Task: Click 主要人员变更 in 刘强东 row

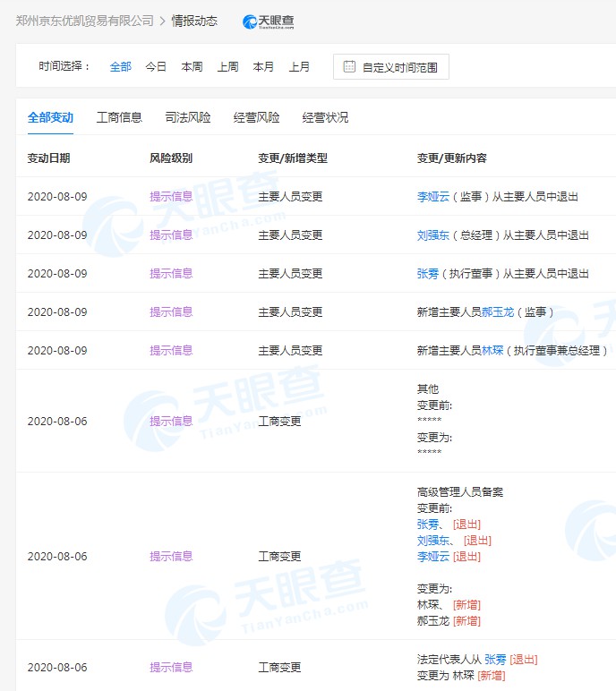Action: click(x=290, y=235)
